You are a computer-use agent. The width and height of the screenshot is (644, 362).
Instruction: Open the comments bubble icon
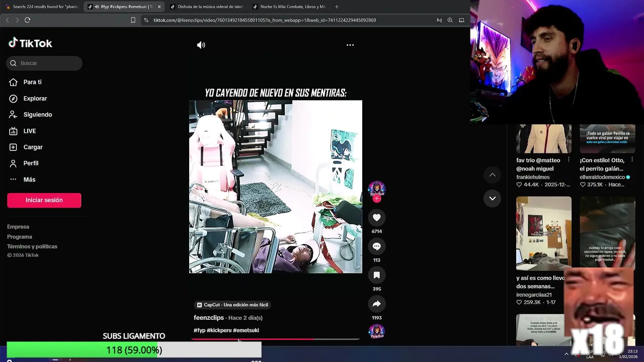click(377, 246)
